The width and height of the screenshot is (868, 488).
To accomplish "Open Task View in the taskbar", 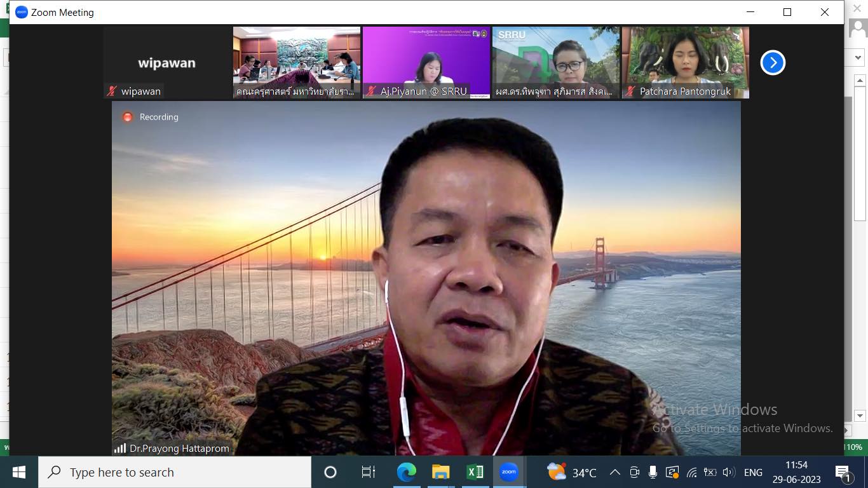I will [368, 472].
